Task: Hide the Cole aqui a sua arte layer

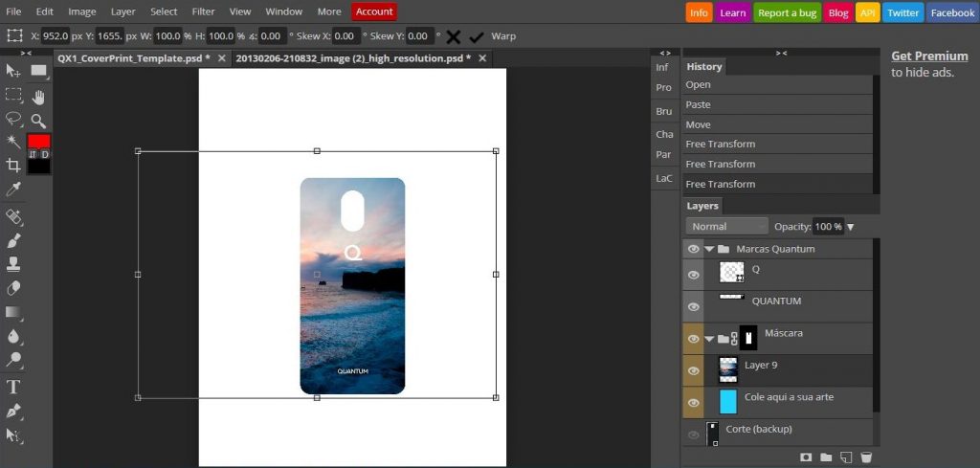Action: click(x=693, y=402)
